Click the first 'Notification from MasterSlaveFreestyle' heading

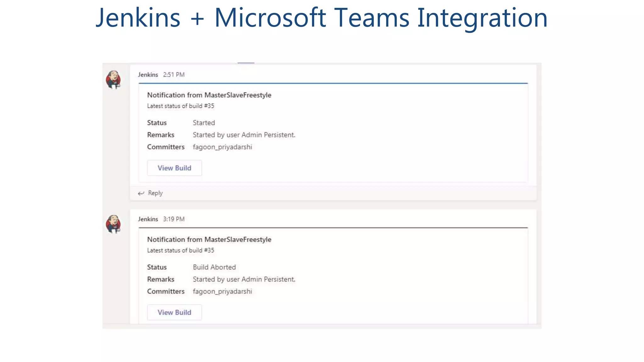(x=209, y=95)
